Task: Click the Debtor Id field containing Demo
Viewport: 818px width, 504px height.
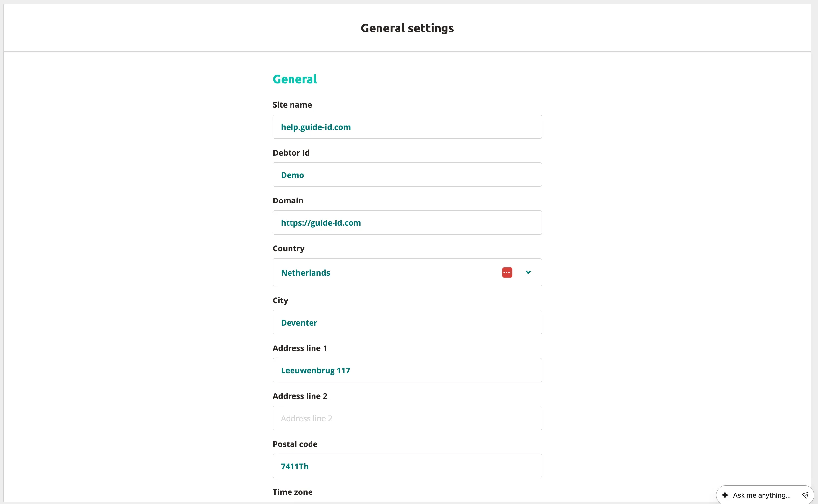Action: pyautogui.click(x=407, y=175)
